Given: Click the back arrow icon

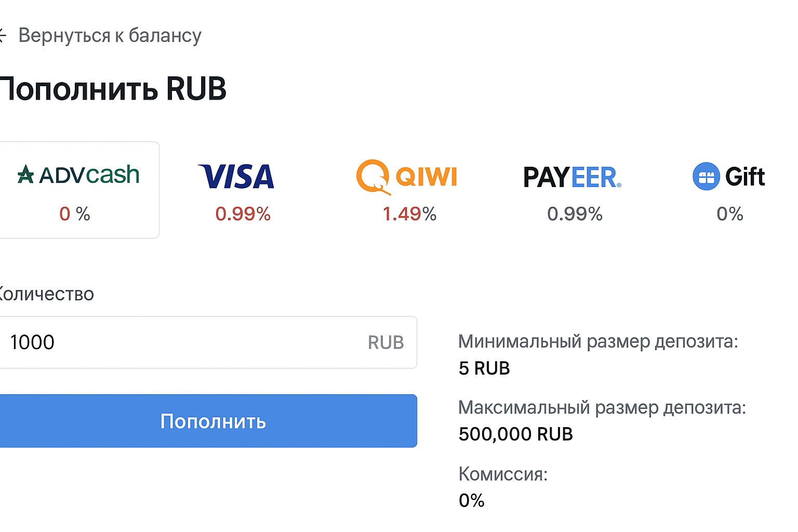Looking at the screenshot, I should tap(3, 35).
